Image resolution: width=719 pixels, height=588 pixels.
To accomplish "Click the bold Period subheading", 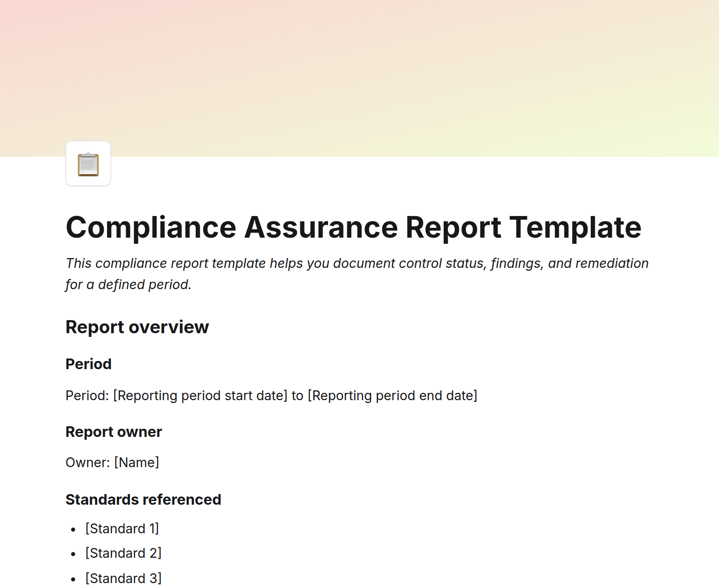I will (x=89, y=364).
